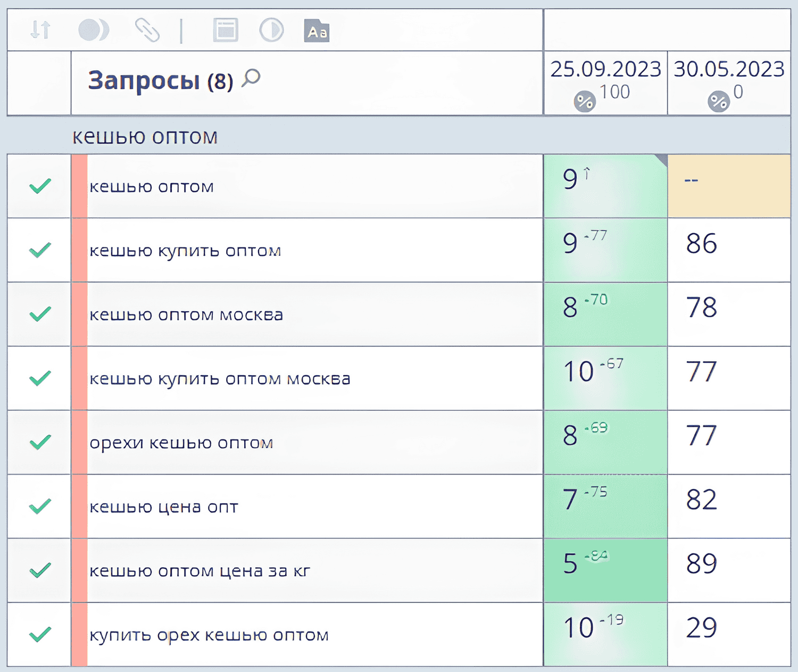
Task: Click position cell showing 29 in last row
Action: pos(702,628)
